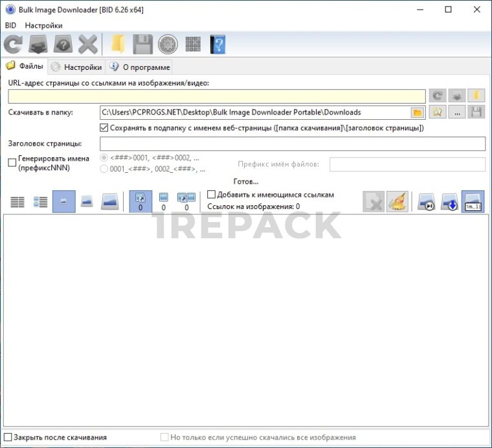Click the download icon with blue arrow
This screenshot has width=492, height=448.
[x=449, y=201]
